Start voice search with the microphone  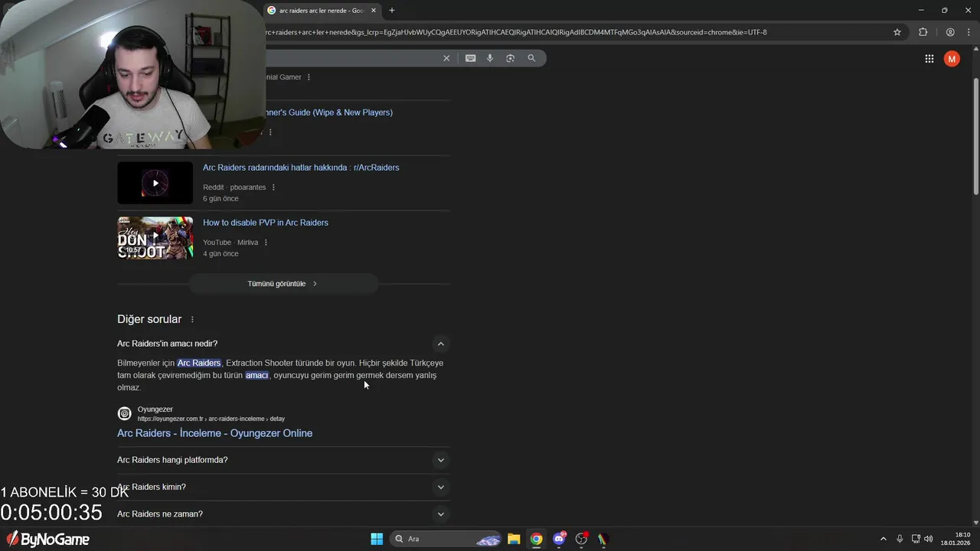point(490,58)
